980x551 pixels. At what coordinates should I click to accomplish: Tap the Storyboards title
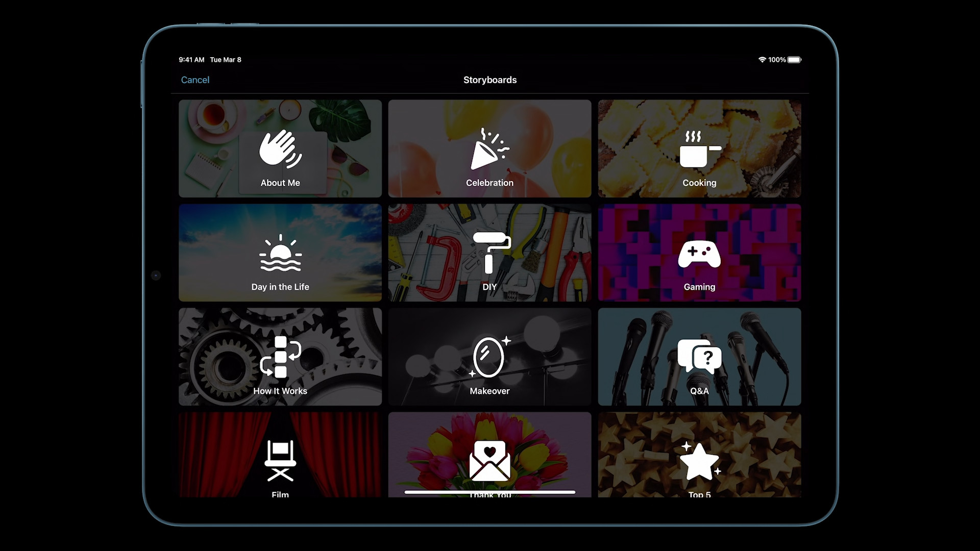(489, 80)
